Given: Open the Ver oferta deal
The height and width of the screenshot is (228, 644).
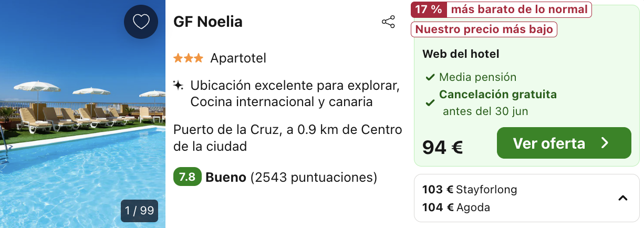Looking at the screenshot, I should coord(564,143).
